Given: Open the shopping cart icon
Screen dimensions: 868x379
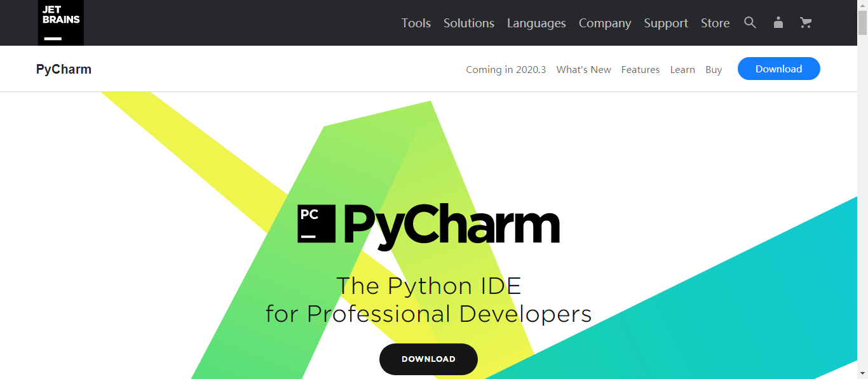Looking at the screenshot, I should point(806,23).
